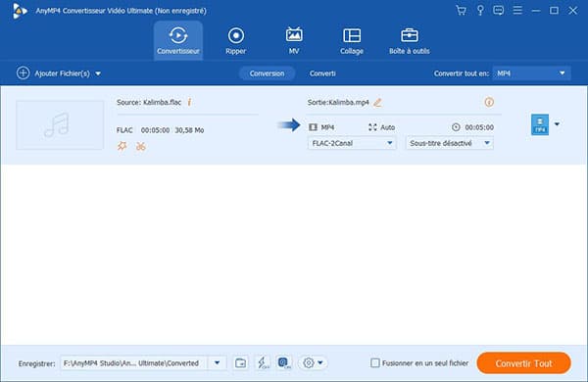Click the output duration 00:05:00 text
588x382 pixels.
click(x=479, y=127)
